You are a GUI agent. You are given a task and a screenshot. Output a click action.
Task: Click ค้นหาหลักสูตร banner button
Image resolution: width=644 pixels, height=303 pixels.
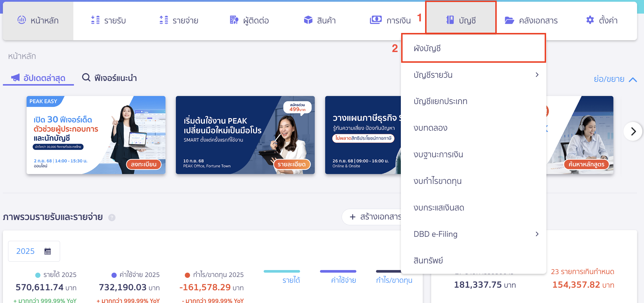586,164
